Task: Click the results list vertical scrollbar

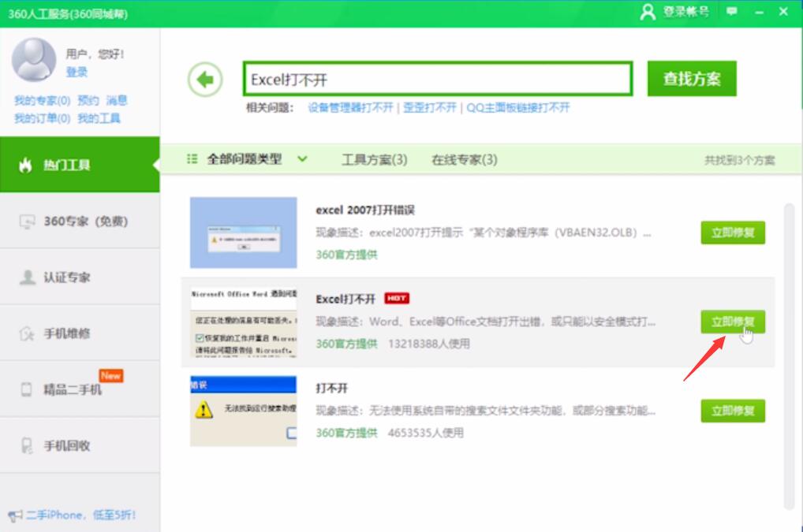Action: tap(789, 356)
